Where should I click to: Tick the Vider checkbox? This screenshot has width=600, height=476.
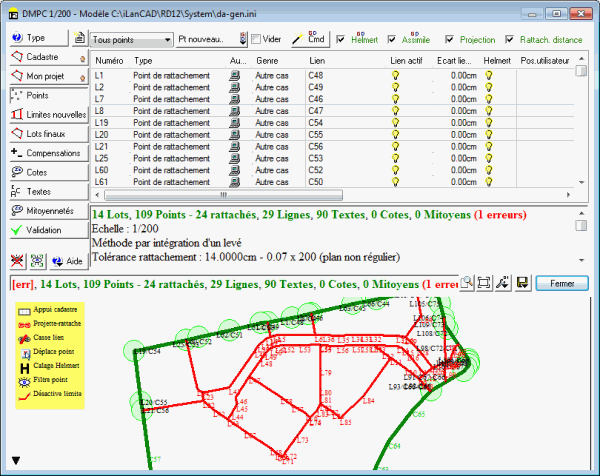point(258,40)
